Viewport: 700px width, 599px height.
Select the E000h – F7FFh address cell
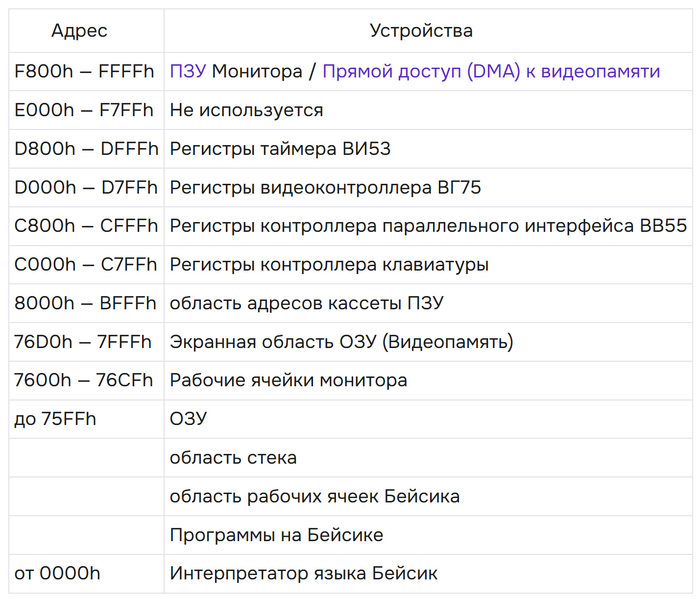point(85,110)
